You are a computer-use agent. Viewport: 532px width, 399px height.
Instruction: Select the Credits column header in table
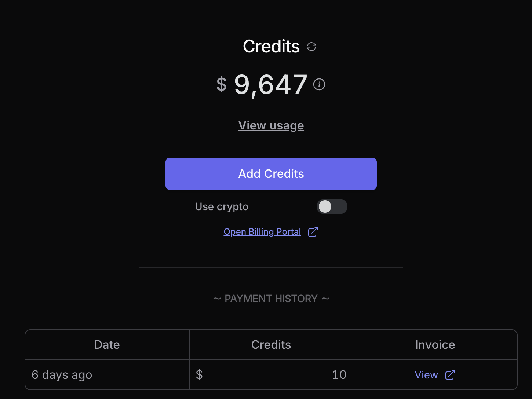point(271,345)
